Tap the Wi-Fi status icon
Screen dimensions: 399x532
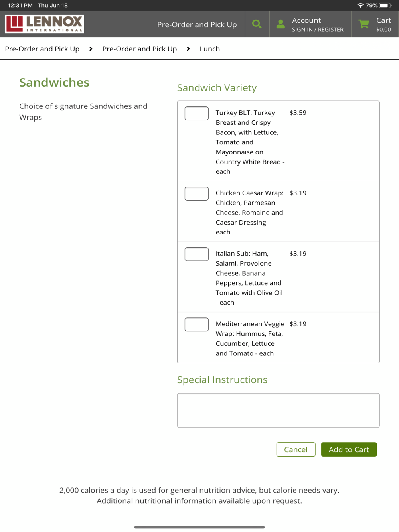(x=360, y=5)
